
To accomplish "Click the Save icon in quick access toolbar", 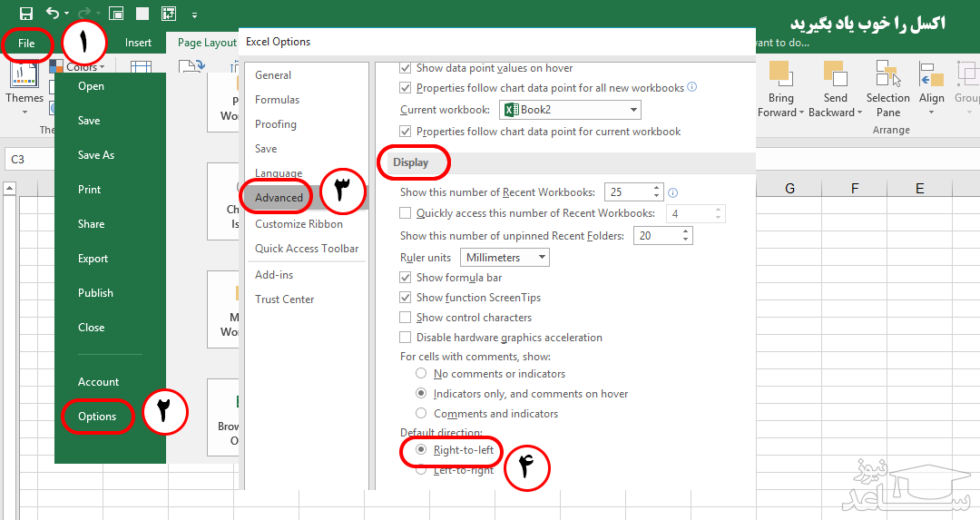I will coord(26,14).
